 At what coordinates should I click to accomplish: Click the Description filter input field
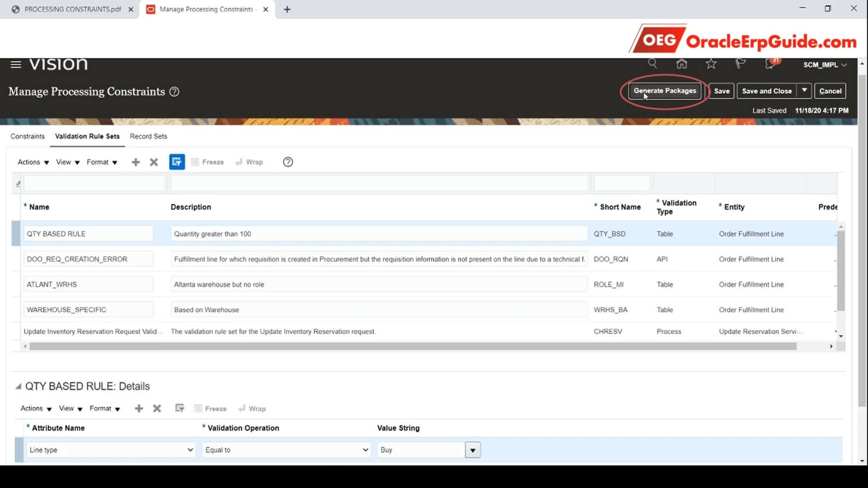tap(380, 183)
